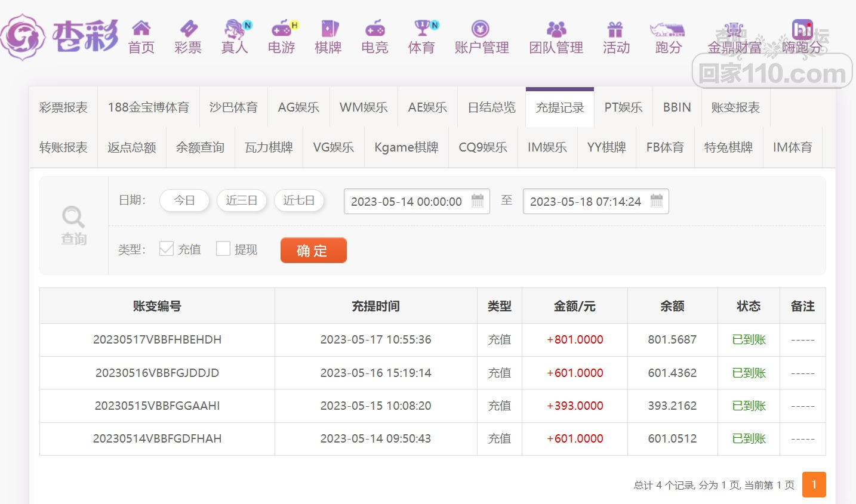Switch to the 余额查询 tab

200,147
